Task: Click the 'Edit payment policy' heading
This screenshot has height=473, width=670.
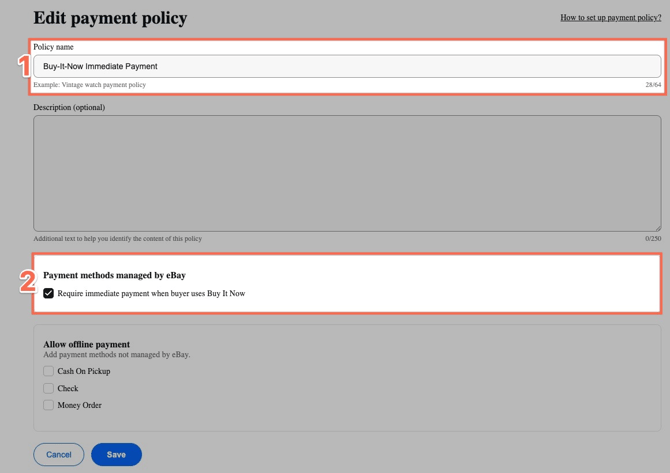Action: pyautogui.click(x=110, y=18)
